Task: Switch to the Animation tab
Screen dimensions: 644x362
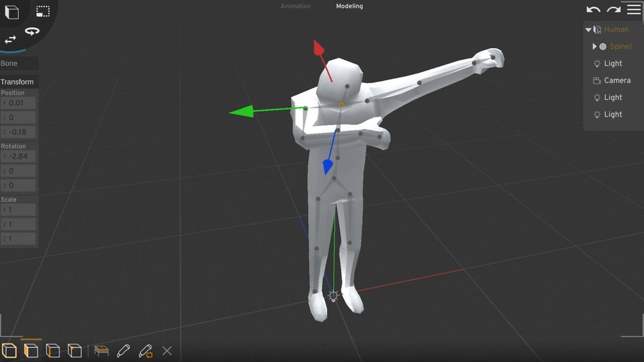Action: (x=296, y=6)
